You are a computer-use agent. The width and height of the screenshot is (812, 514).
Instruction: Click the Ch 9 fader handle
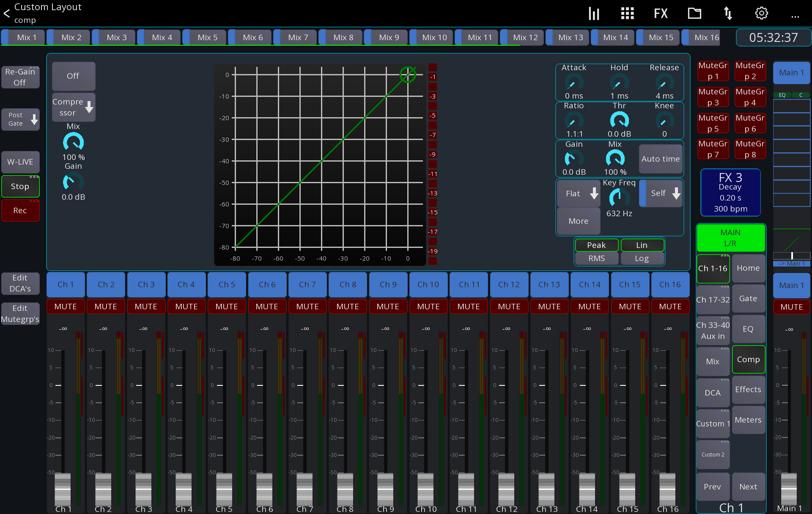tap(385, 489)
